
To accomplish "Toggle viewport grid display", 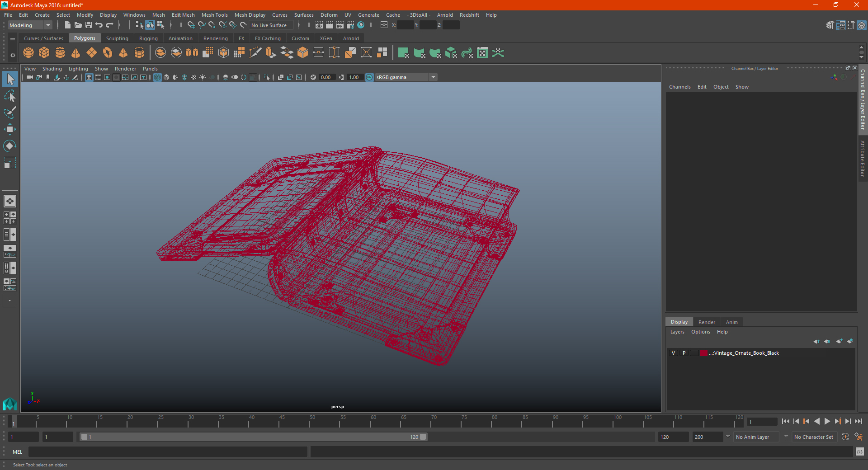I will (x=89, y=77).
